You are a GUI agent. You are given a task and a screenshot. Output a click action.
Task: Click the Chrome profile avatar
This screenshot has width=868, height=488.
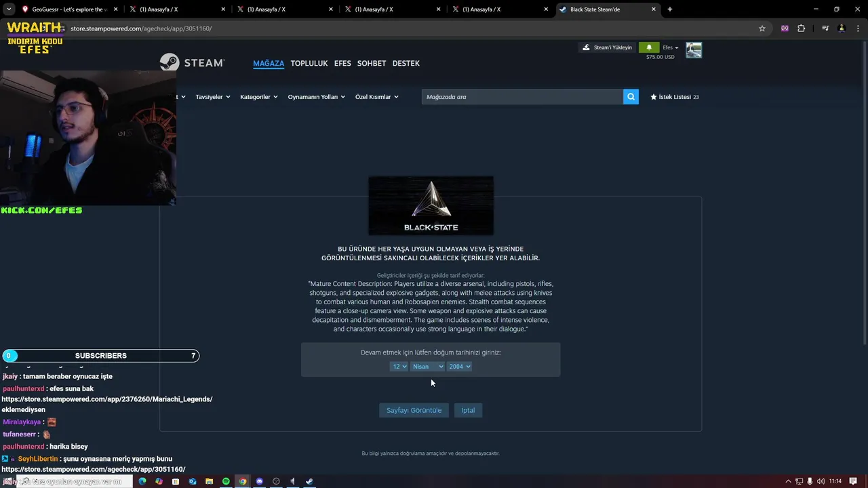[842, 28]
